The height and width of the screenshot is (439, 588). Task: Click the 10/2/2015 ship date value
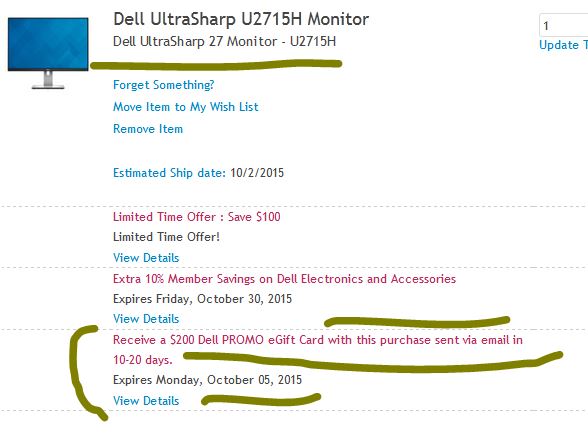[257, 173]
